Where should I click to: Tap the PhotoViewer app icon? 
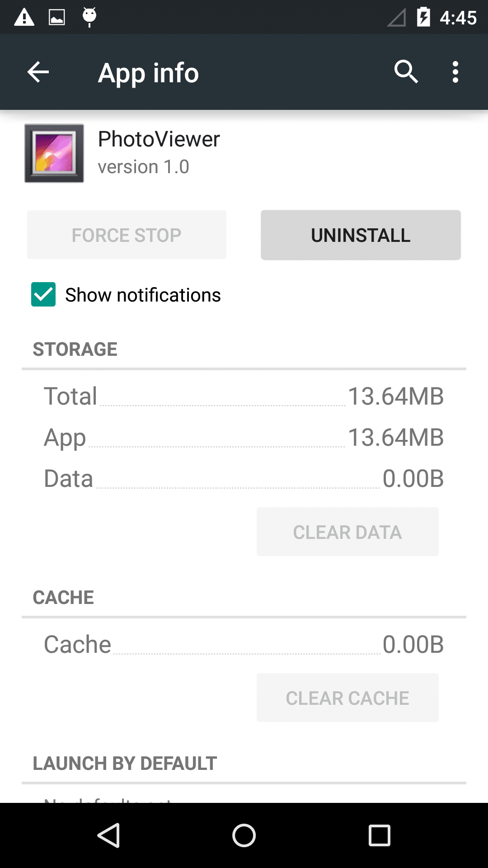54,153
